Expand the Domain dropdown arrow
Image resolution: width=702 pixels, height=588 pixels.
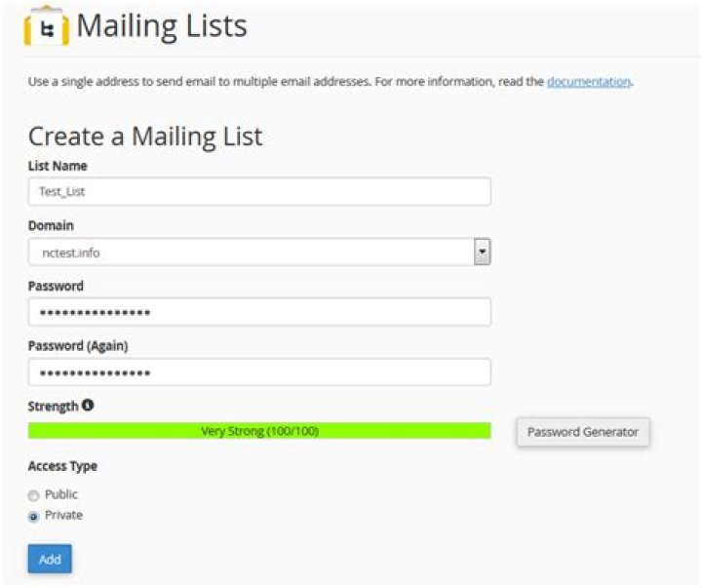(482, 253)
